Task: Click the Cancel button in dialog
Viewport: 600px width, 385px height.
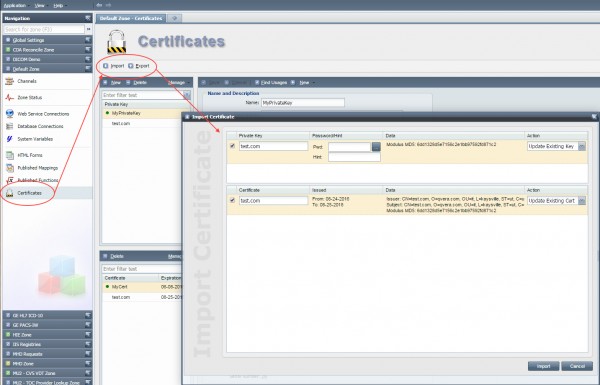Action: [x=577, y=366]
